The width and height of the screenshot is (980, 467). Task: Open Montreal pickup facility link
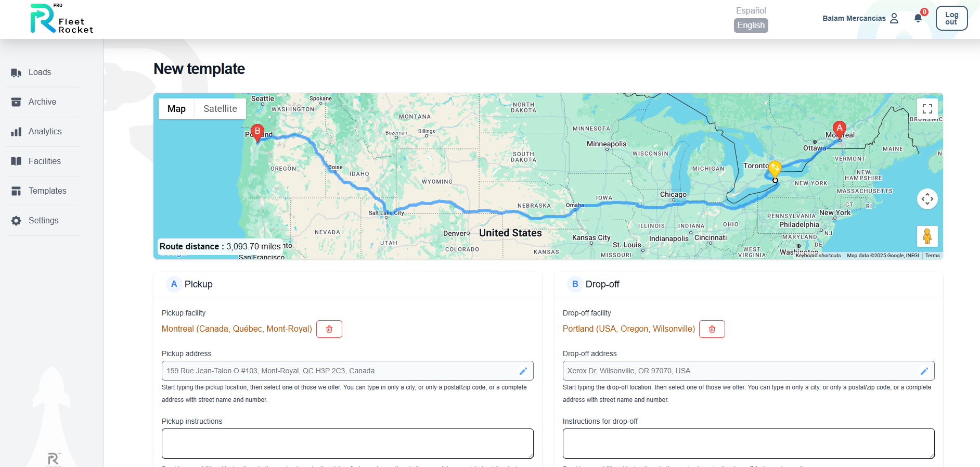(x=237, y=329)
